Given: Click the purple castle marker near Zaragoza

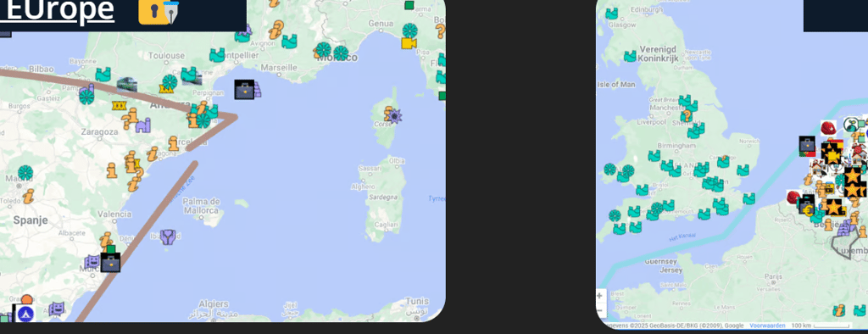Looking at the screenshot, I should coord(143,125).
